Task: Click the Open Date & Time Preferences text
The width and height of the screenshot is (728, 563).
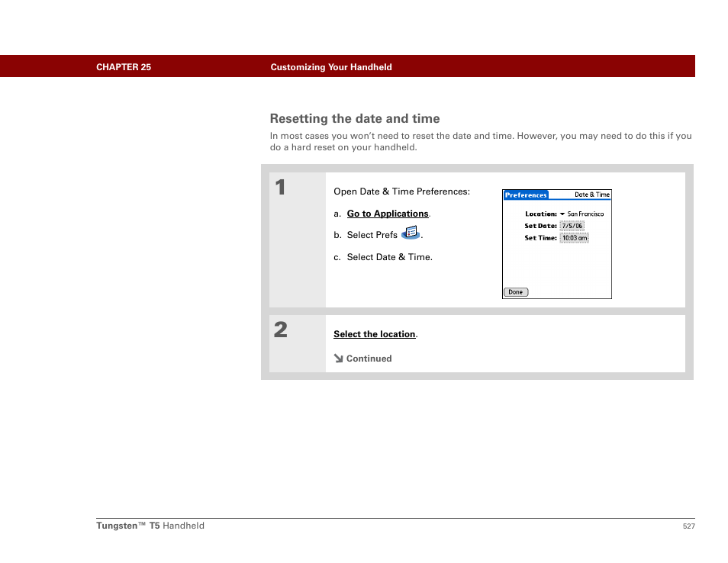Action: 401,191
